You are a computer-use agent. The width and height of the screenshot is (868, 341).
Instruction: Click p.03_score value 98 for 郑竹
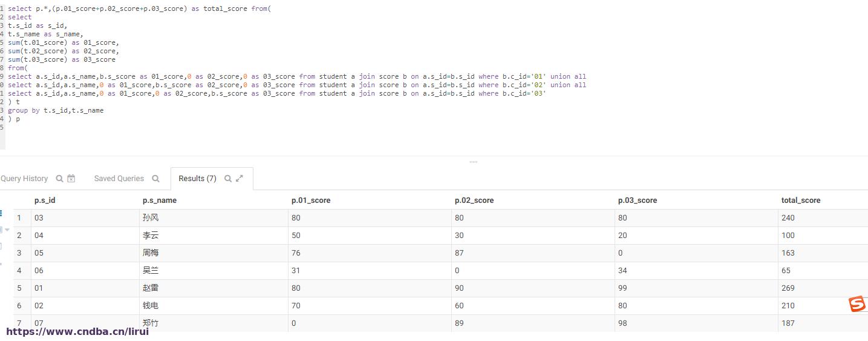tap(622, 323)
